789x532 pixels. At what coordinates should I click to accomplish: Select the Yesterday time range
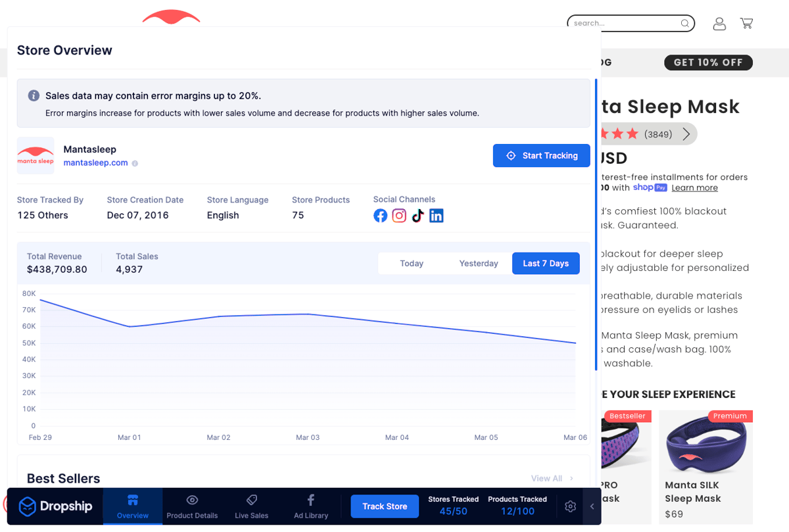pos(479,263)
